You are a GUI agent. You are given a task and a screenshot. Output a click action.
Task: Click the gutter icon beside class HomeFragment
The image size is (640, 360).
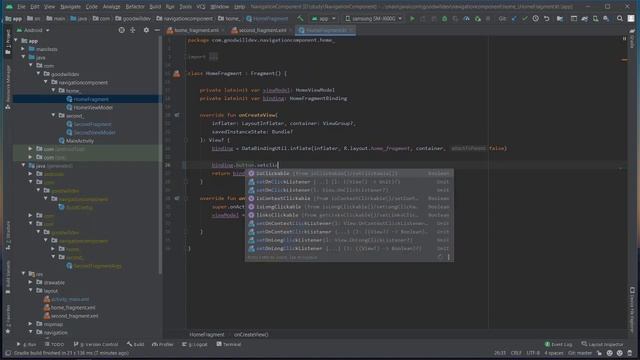tap(177, 74)
